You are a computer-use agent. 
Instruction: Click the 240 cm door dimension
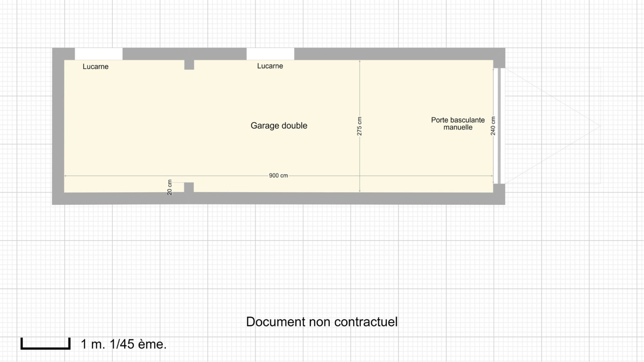click(x=493, y=126)
